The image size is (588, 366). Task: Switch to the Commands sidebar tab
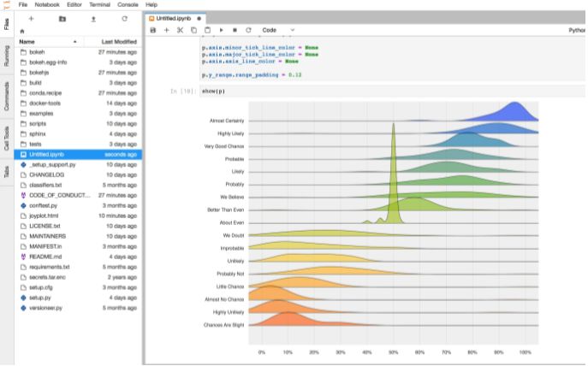point(7,97)
